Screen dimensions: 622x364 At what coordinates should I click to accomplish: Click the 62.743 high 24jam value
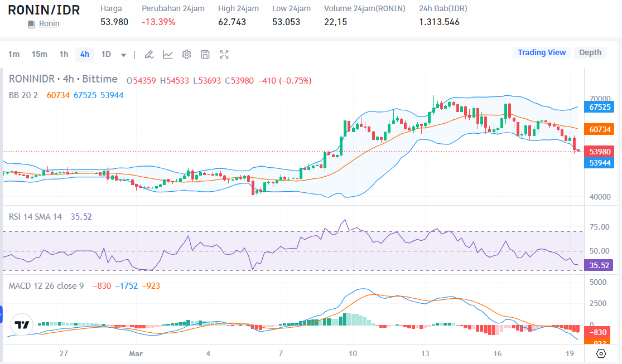[x=232, y=22]
